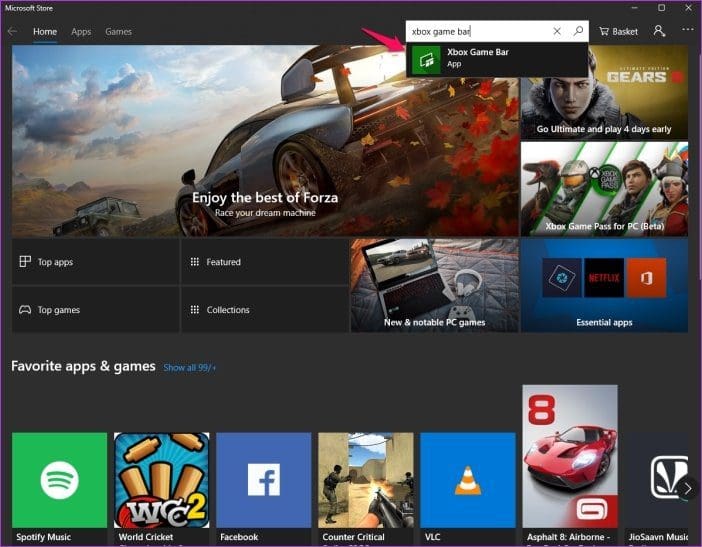Click Enjoy the best of Forza text
Image resolution: width=702 pixels, height=547 pixels.
[265, 197]
